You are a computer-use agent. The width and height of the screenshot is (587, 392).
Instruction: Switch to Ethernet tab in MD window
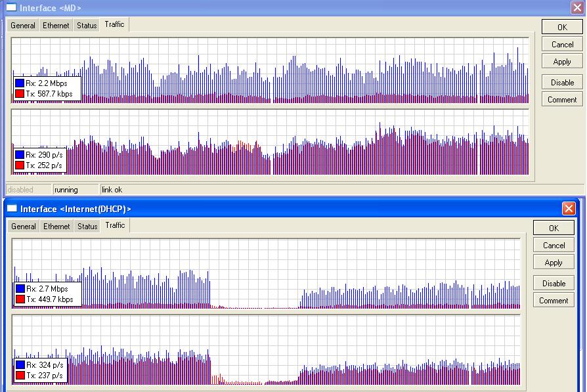(56, 26)
